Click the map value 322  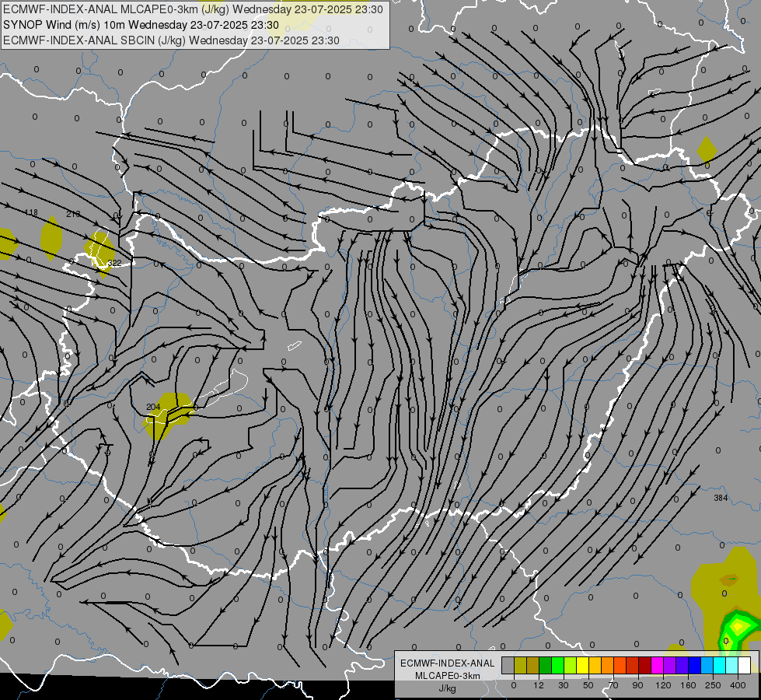[114, 263]
